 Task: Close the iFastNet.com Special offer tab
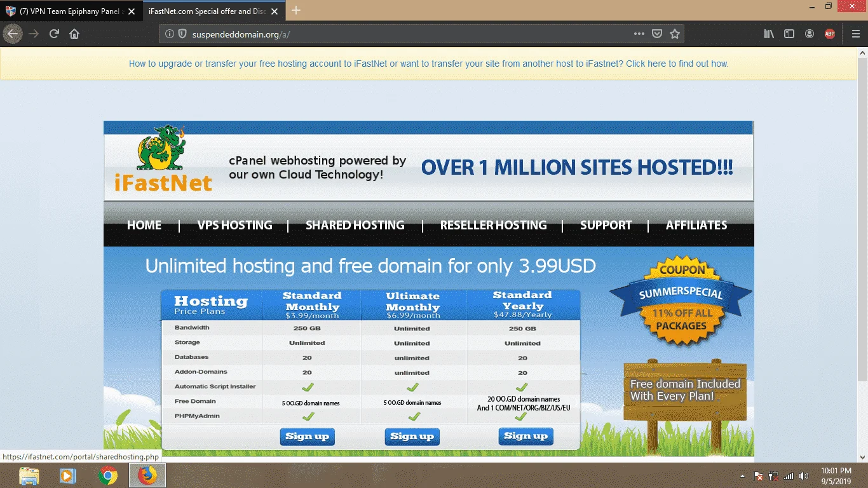coord(275,11)
